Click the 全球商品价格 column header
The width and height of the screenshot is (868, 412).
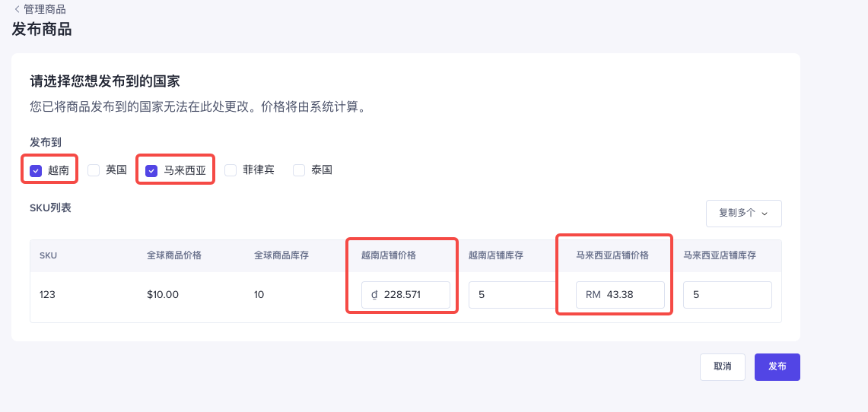(x=174, y=255)
